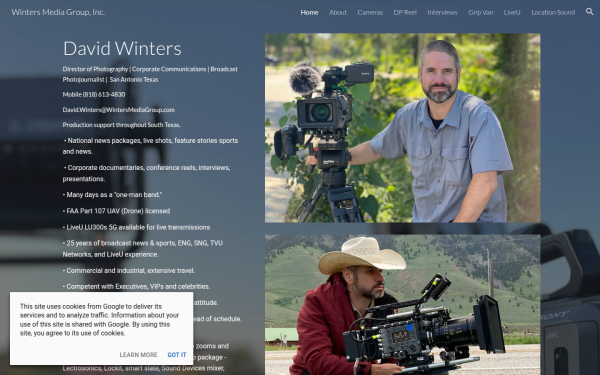Go to the Home nav item

tap(309, 12)
